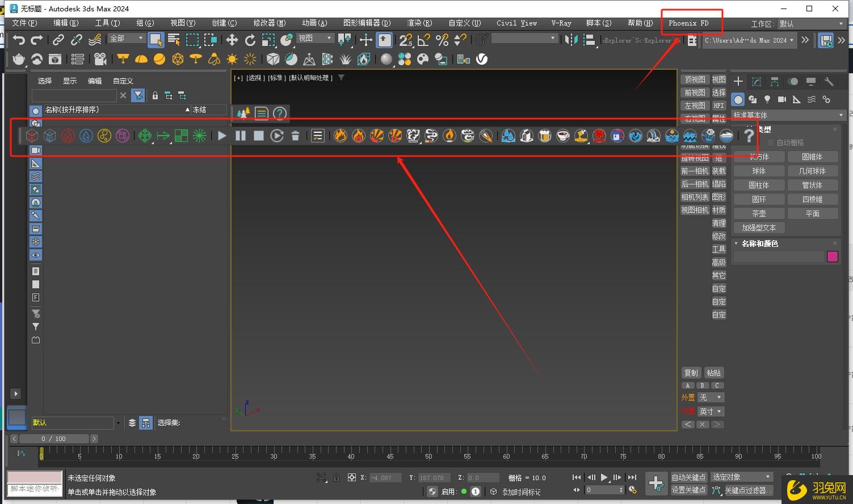Switch to the Display monitor panel tab
This screenshot has width=853, height=504.
coord(811,82)
